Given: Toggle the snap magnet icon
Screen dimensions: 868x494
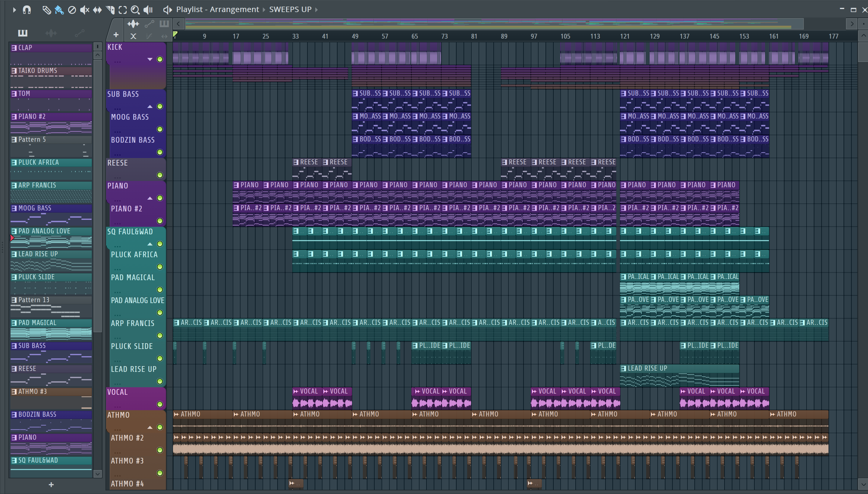Looking at the screenshot, I should (x=27, y=10).
